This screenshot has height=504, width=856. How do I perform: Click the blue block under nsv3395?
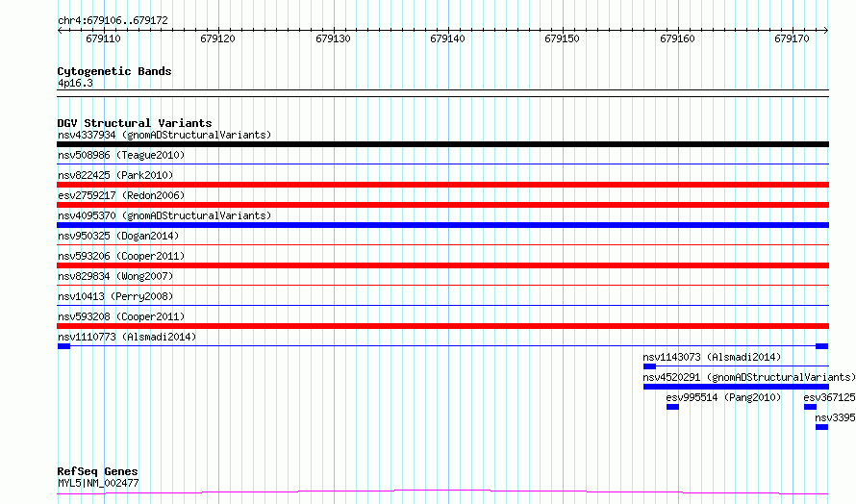[821, 427]
